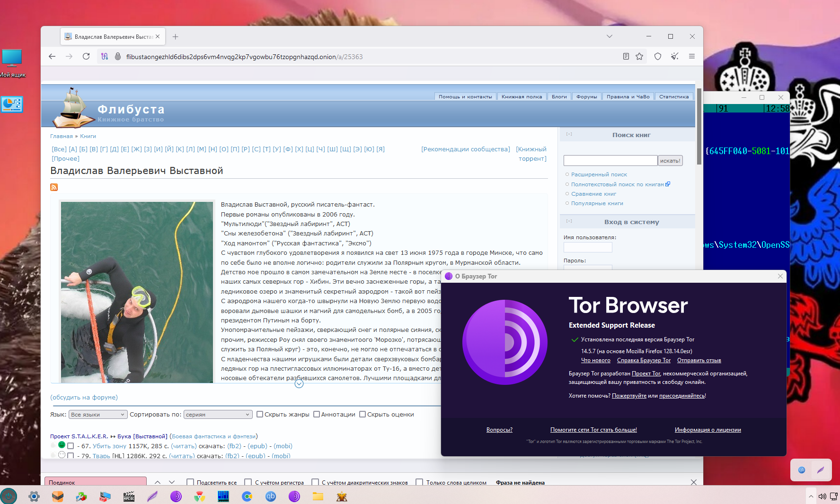Click the security level shield icon
The width and height of the screenshot is (840, 504).
pos(657,57)
